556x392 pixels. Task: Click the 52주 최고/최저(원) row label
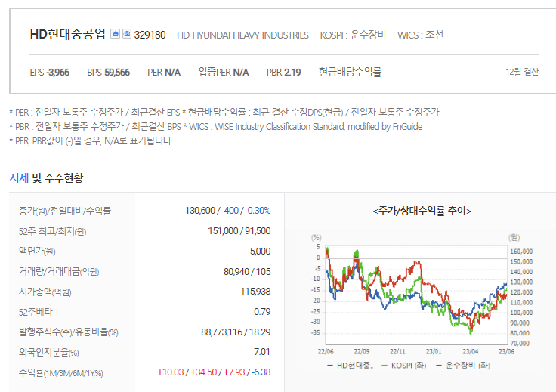click(x=52, y=231)
